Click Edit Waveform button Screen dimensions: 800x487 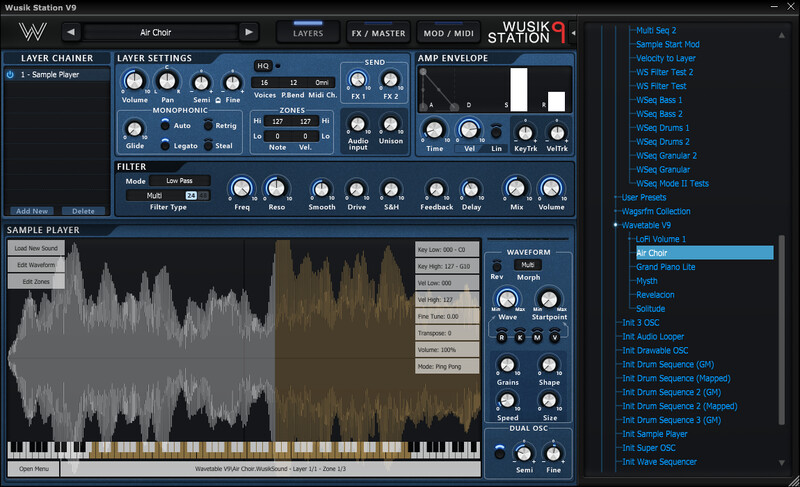36,265
